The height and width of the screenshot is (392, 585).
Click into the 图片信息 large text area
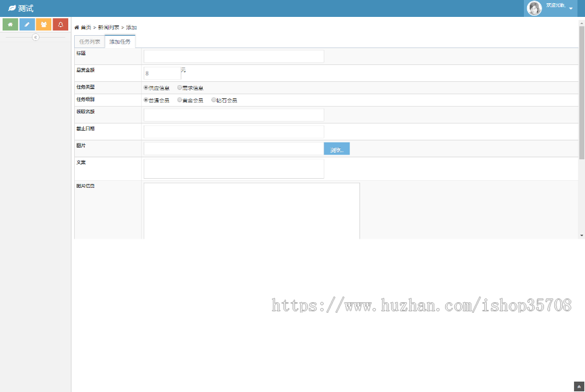[x=252, y=211]
